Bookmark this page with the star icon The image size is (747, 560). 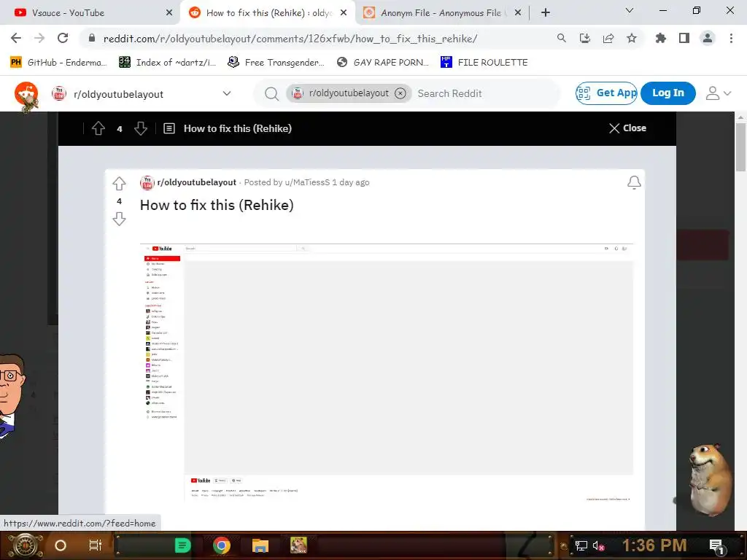pos(631,38)
